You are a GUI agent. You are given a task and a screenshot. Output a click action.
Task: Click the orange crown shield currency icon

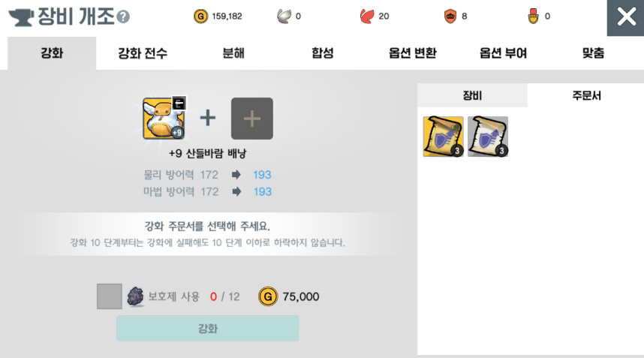pos(450,17)
